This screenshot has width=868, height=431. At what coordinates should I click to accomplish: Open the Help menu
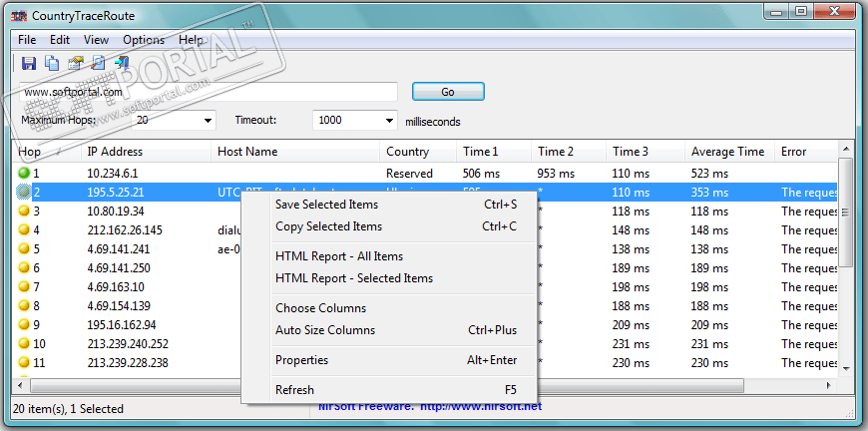point(191,40)
